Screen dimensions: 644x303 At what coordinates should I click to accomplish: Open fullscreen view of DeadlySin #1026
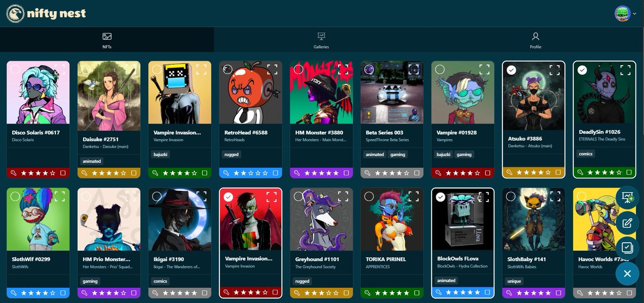(x=626, y=70)
